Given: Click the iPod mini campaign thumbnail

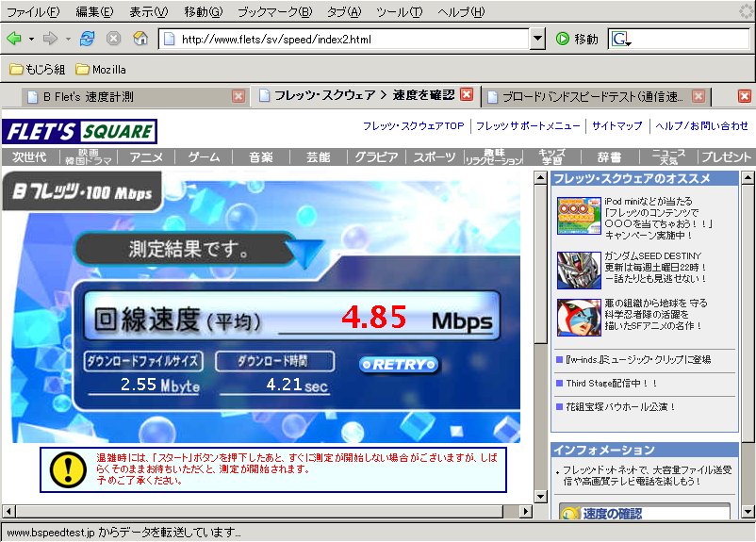Looking at the screenshot, I should coord(579,216).
